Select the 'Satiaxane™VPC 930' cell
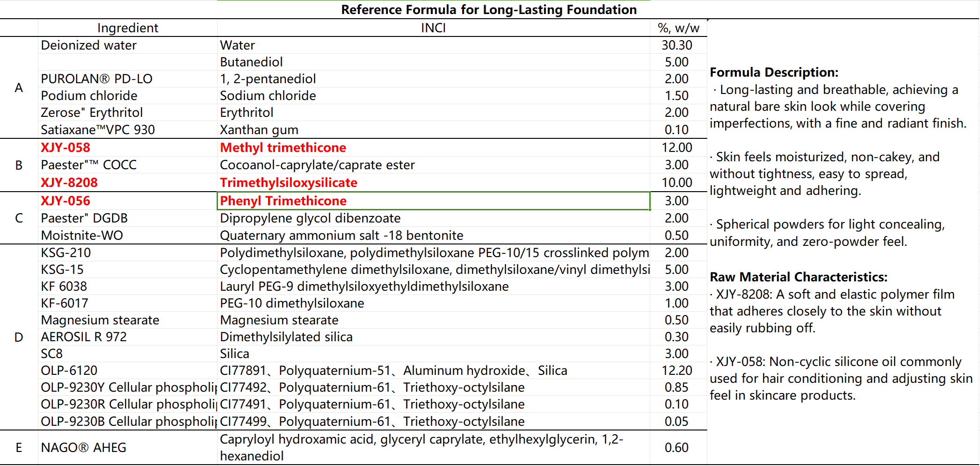This screenshot has width=980, height=466. pos(128,129)
